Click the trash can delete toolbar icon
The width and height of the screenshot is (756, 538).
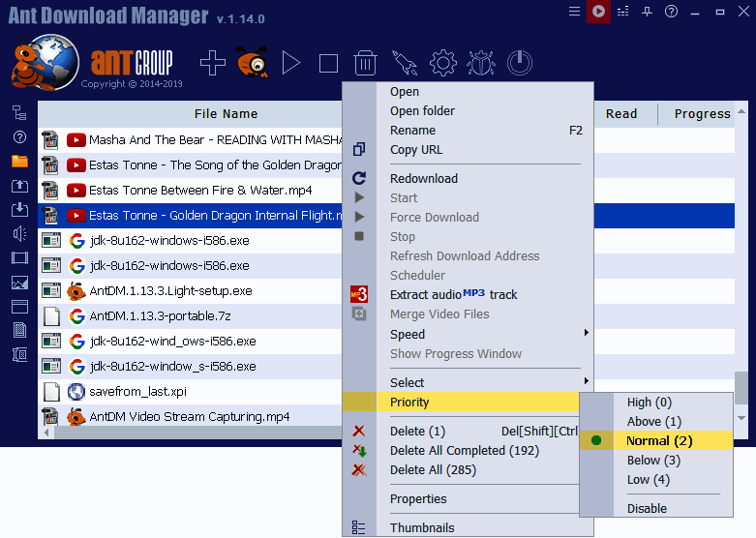click(365, 64)
